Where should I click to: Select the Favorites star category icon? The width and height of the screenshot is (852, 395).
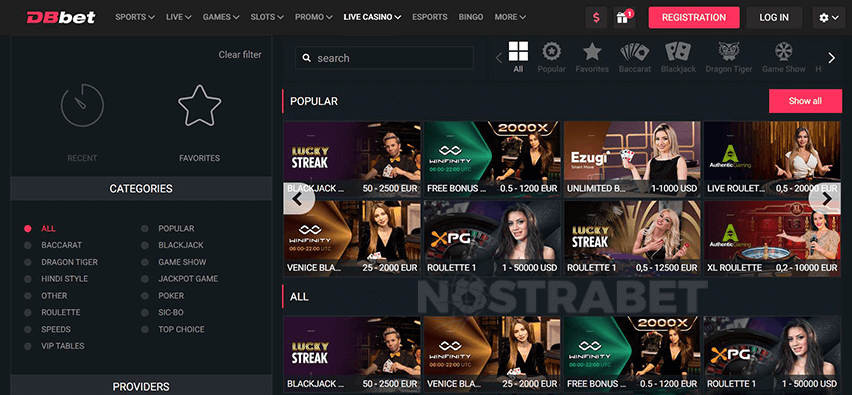[x=592, y=57]
